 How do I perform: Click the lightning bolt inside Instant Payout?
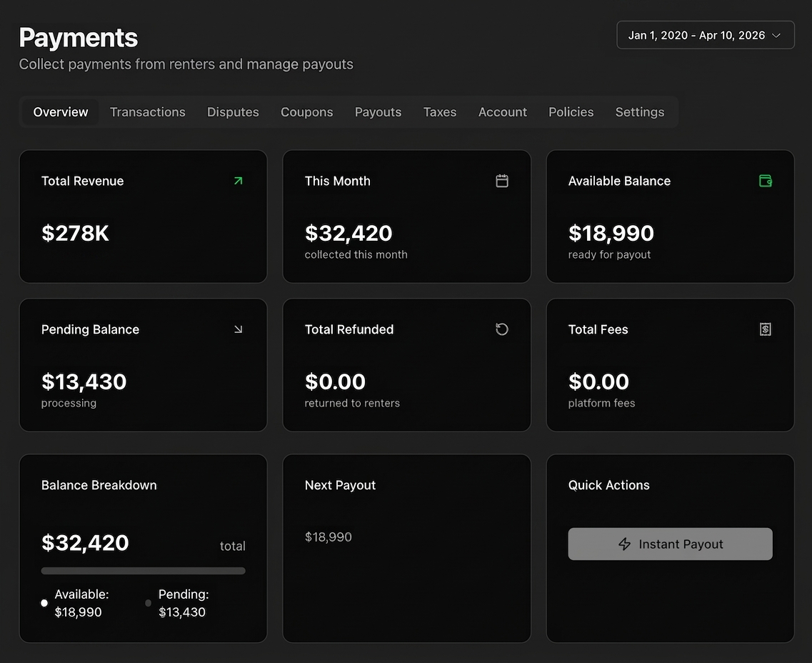[627, 544]
